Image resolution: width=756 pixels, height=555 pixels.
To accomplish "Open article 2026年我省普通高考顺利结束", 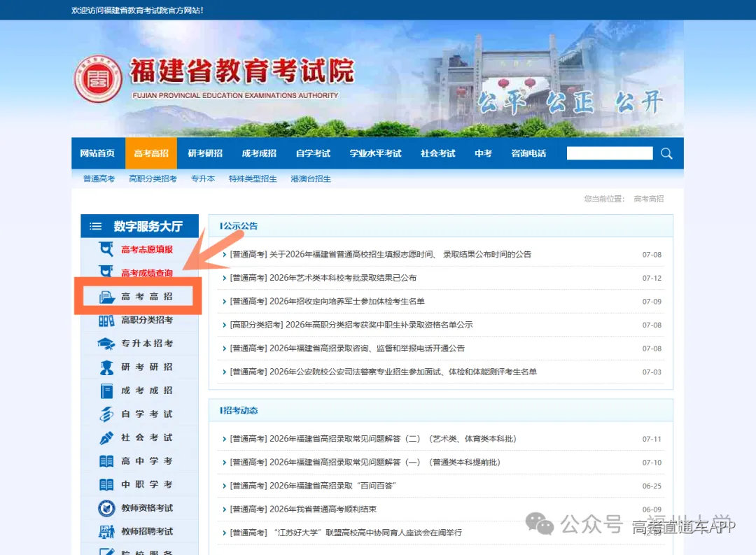I will tap(303, 510).
